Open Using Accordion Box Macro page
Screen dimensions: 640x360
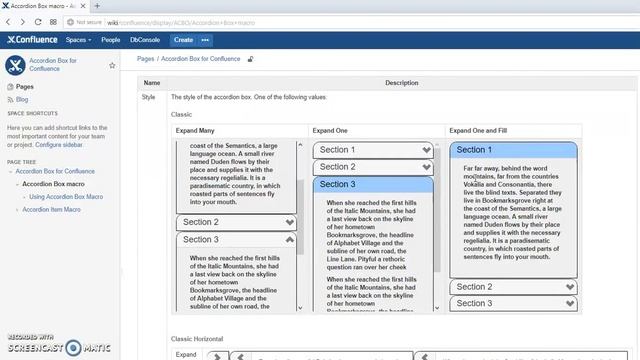pyautogui.click(x=66, y=196)
